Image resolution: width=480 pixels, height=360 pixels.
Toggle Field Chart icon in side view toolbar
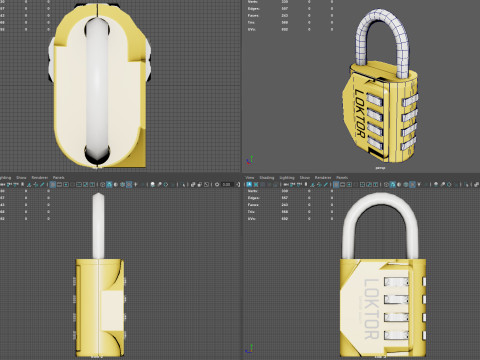79,184
